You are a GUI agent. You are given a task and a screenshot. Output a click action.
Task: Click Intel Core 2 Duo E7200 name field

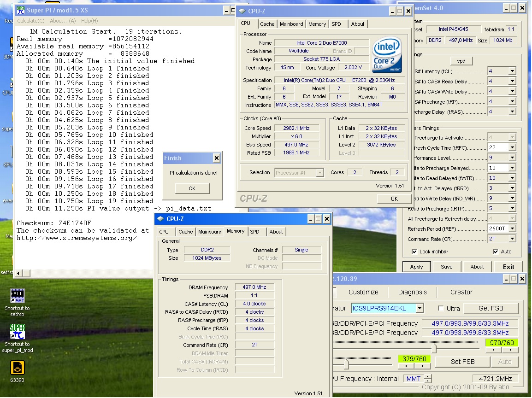(322, 43)
